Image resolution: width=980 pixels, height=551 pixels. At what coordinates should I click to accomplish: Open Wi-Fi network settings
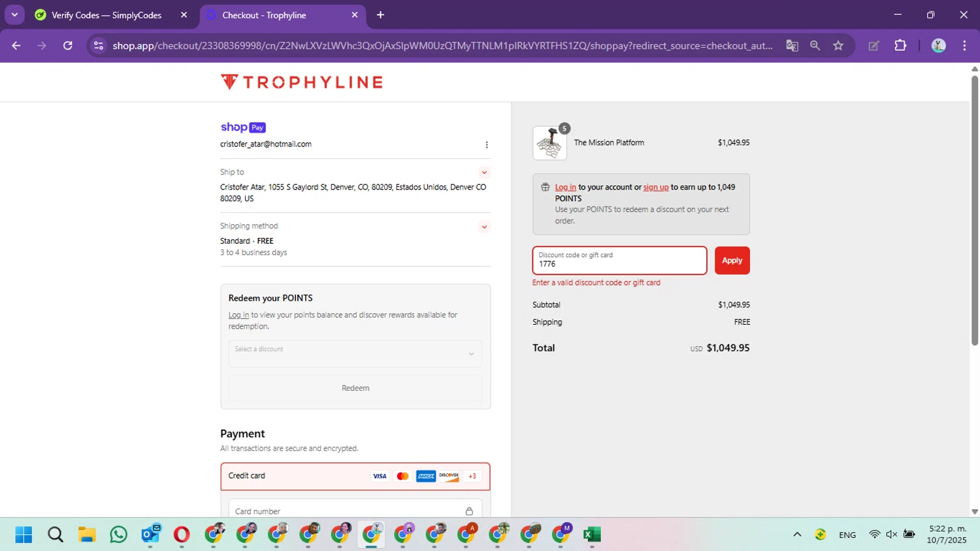(874, 535)
